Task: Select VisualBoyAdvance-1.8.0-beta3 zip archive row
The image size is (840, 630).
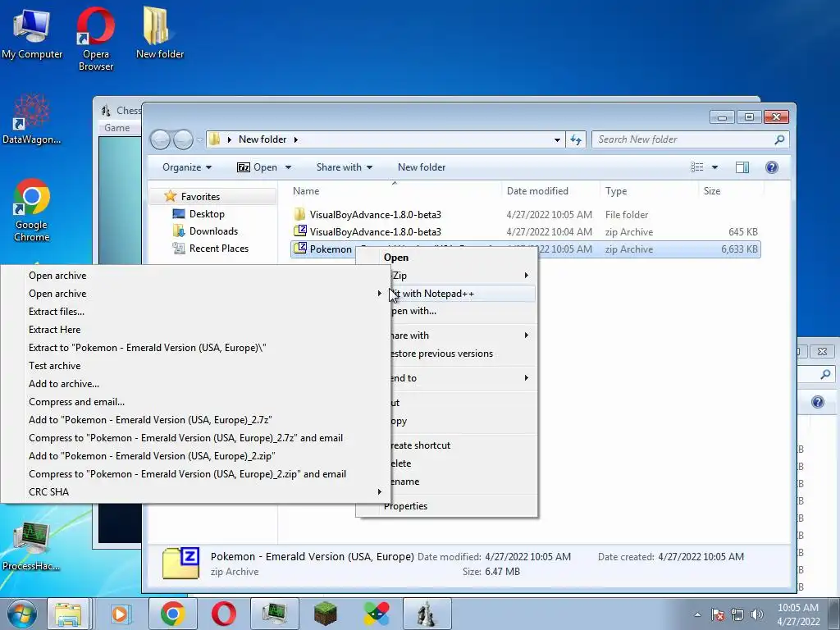Action: (x=525, y=232)
